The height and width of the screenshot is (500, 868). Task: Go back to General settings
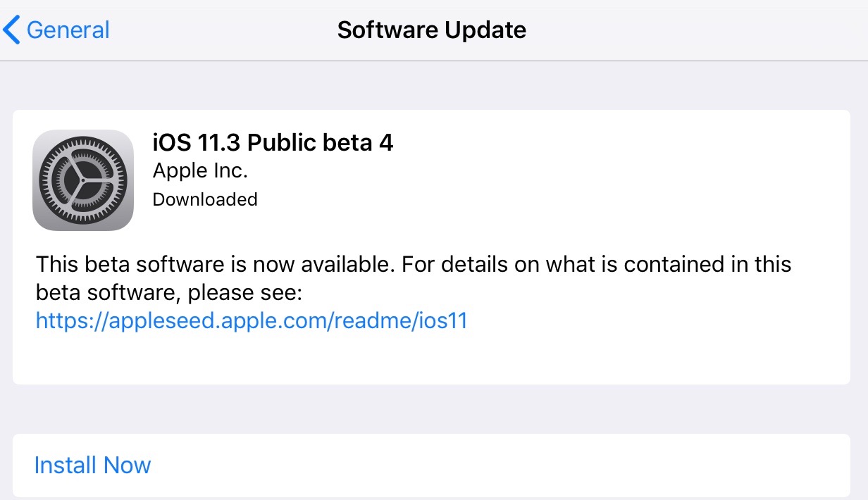pyautogui.click(x=56, y=30)
